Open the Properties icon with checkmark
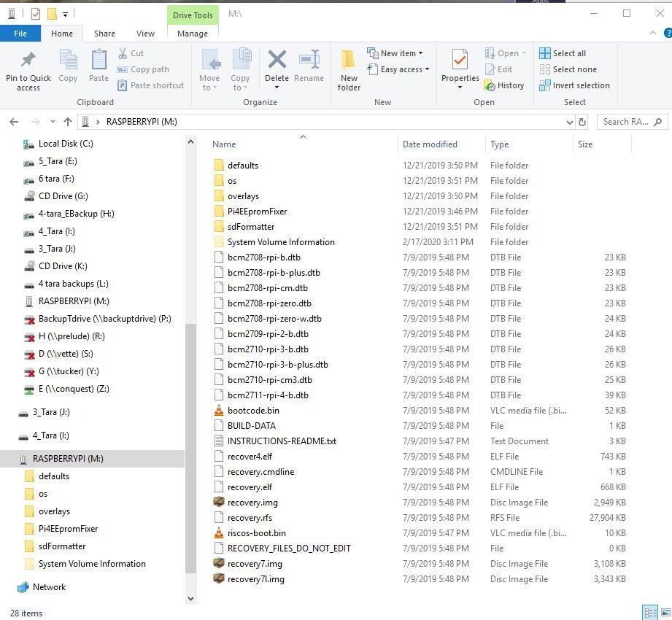This screenshot has height=620, width=672. [x=460, y=59]
